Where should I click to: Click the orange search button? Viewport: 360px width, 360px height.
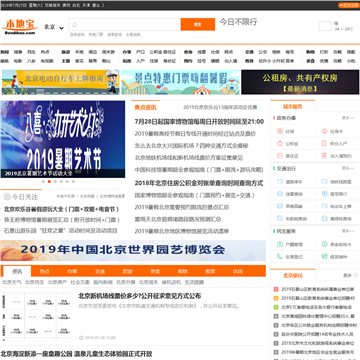click(x=198, y=24)
